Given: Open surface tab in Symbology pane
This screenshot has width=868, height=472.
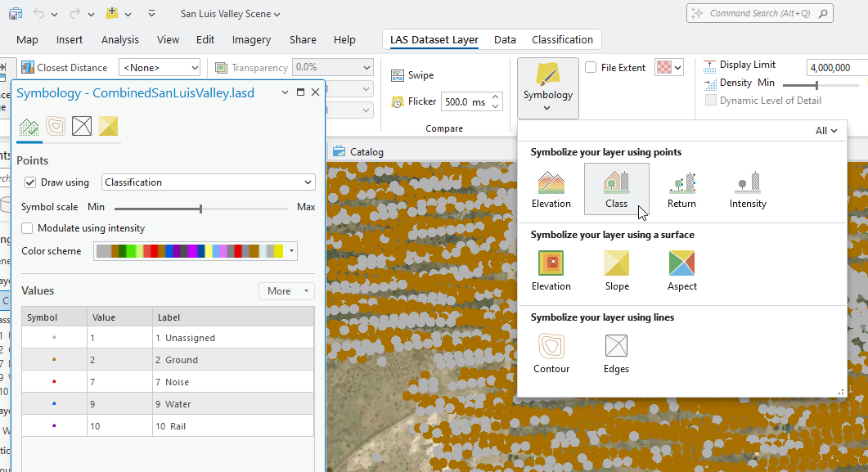Looking at the screenshot, I should (108, 126).
